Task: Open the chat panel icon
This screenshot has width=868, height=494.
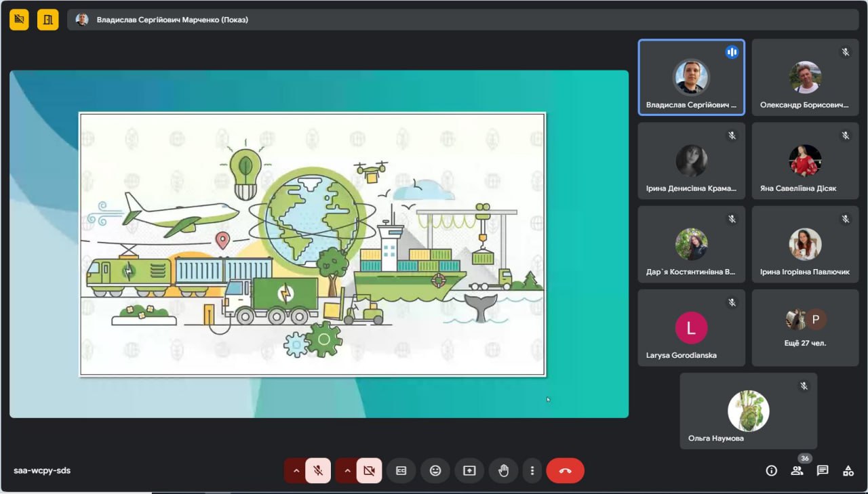Action: (x=823, y=470)
